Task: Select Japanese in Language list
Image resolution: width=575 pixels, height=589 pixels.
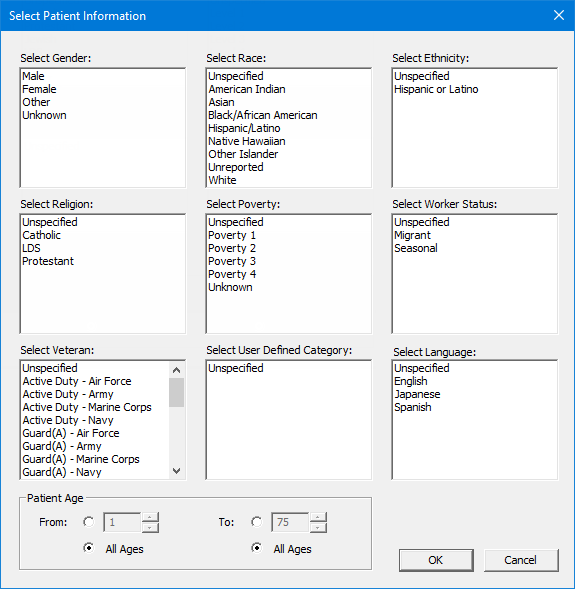Action: pyautogui.click(x=417, y=394)
